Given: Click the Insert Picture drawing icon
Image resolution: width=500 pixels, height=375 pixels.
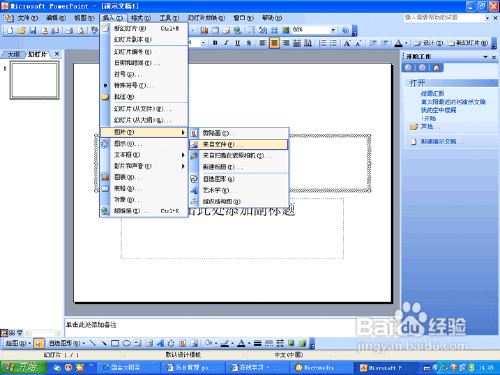Looking at the screenshot, I should 194,343.
